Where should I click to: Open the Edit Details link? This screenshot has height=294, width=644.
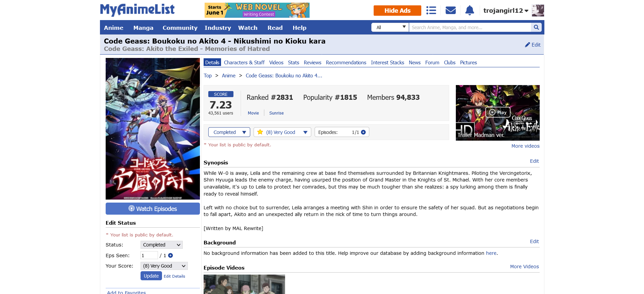coord(174,276)
